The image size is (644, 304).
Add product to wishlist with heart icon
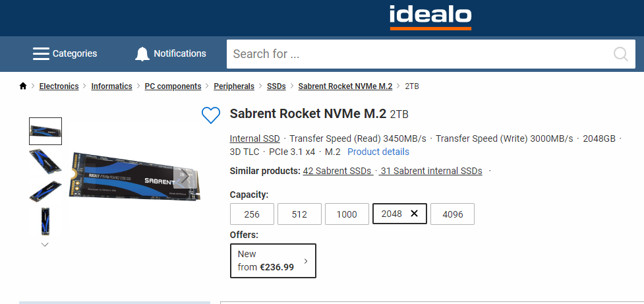(210, 115)
